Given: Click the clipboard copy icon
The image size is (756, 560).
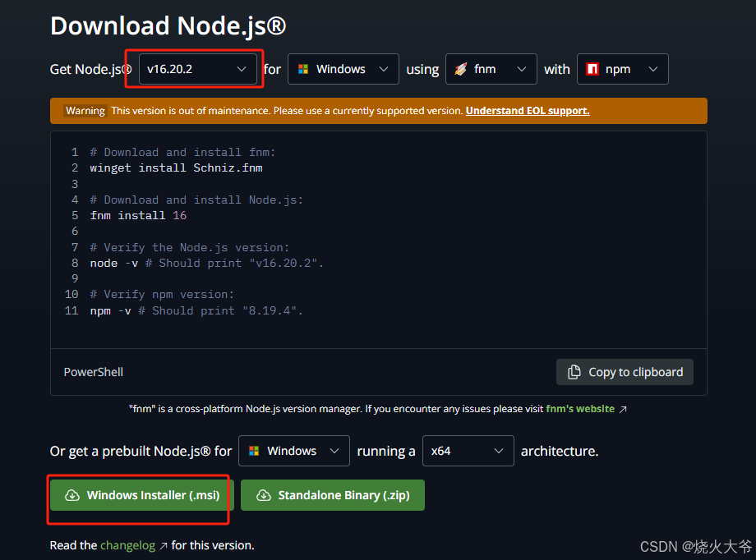Looking at the screenshot, I should point(574,372).
